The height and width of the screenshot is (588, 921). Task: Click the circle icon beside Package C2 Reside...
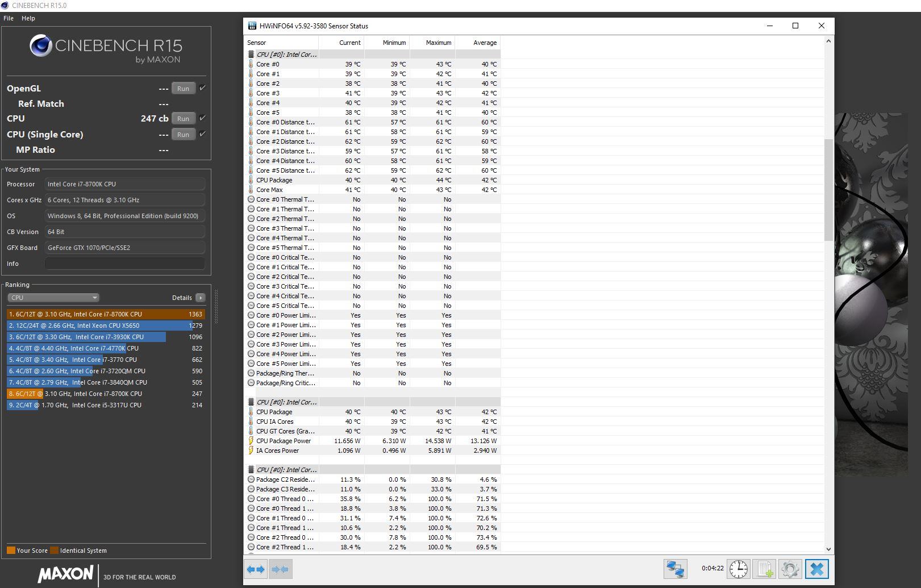tap(251, 479)
